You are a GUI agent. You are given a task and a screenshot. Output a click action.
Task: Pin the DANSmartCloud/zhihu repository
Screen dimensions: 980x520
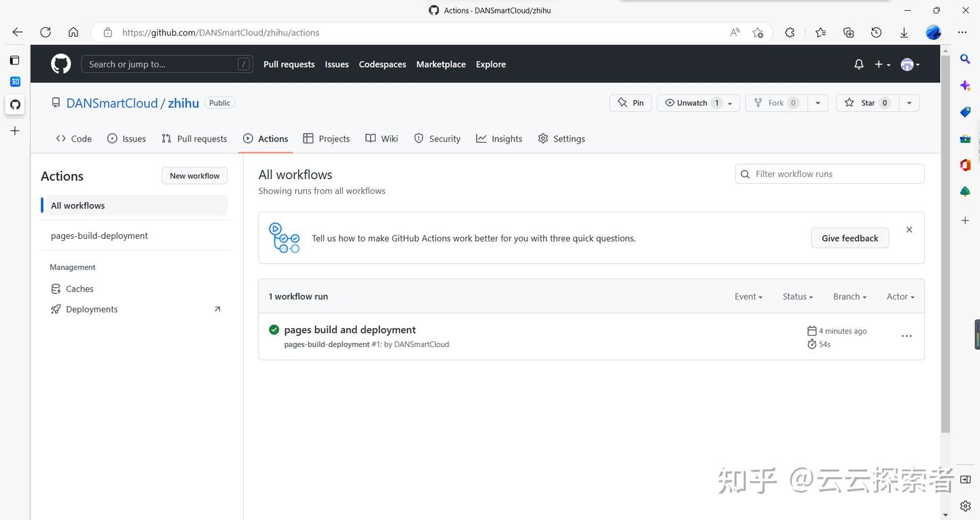[x=630, y=103]
